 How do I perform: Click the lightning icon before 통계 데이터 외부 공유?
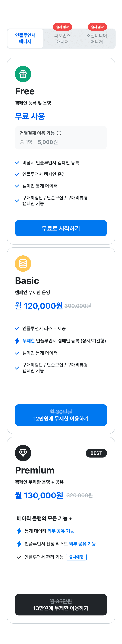click(19, 531)
